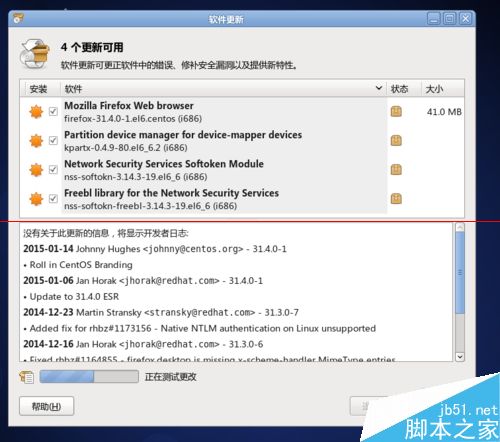Select the Mozilla Firefox Web browser row
Screen dimensions: 500x442
(x=242, y=112)
